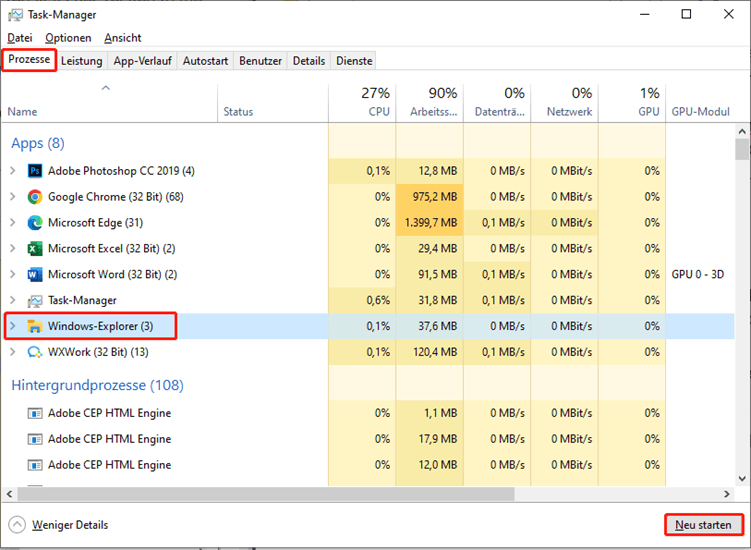Sort by the Datenträger column header

497,103
